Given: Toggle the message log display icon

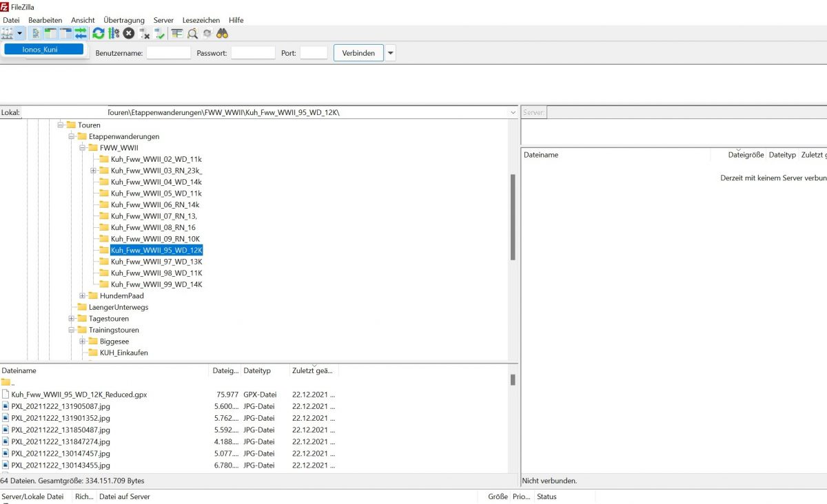Looking at the screenshot, I should 37,33.
